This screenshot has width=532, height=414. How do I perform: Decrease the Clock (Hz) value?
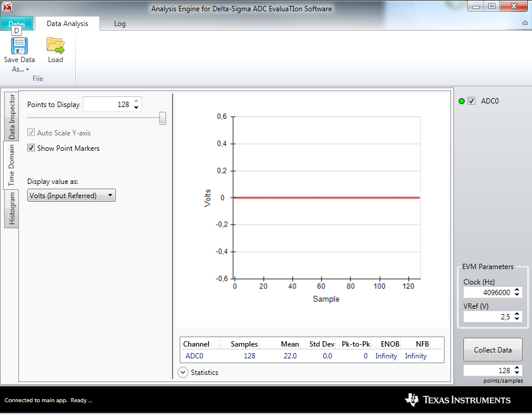click(x=517, y=295)
